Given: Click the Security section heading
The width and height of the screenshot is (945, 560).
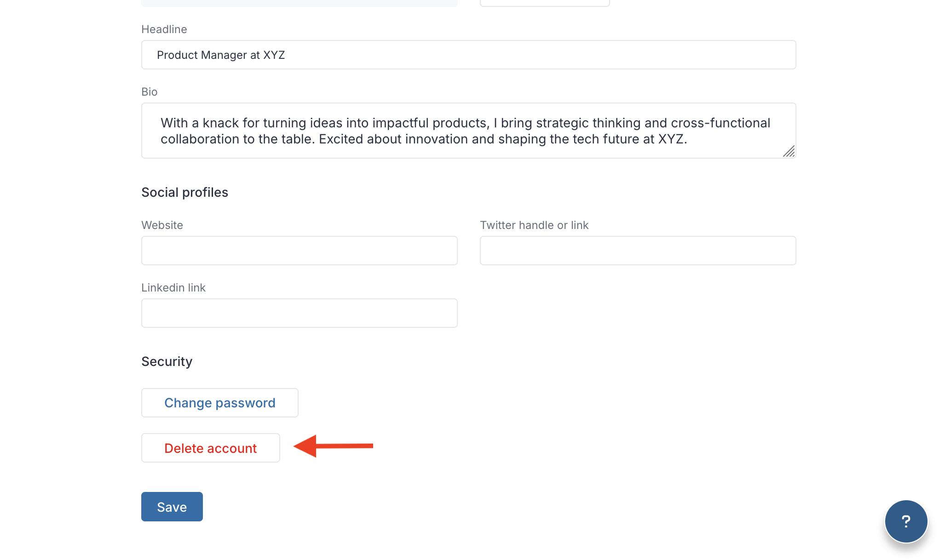Looking at the screenshot, I should [x=167, y=361].
